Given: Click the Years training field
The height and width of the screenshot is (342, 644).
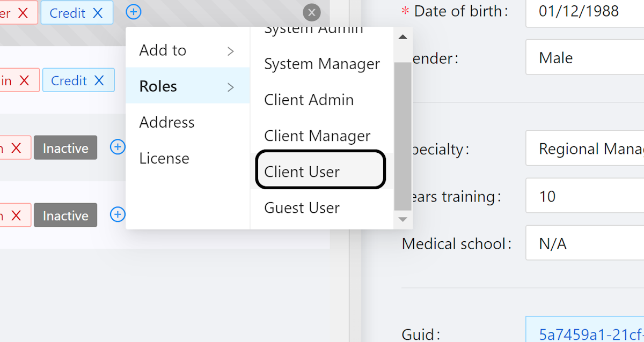Looking at the screenshot, I should tap(585, 196).
